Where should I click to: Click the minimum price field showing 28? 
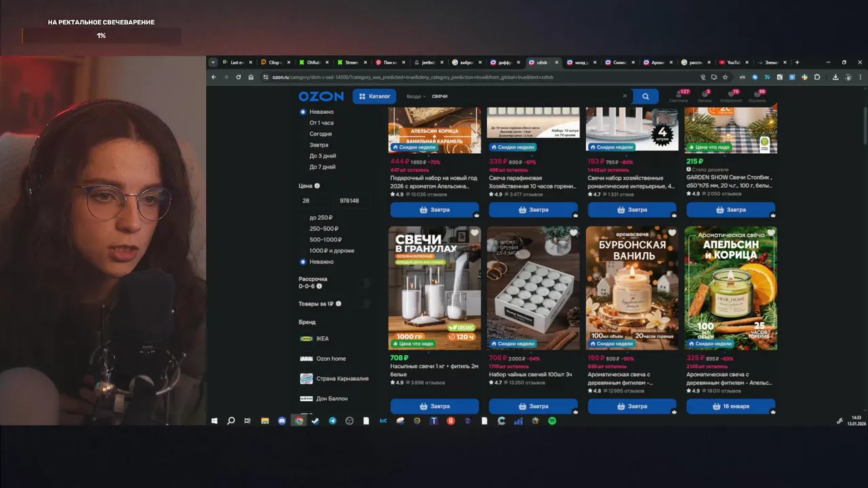(316, 201)
